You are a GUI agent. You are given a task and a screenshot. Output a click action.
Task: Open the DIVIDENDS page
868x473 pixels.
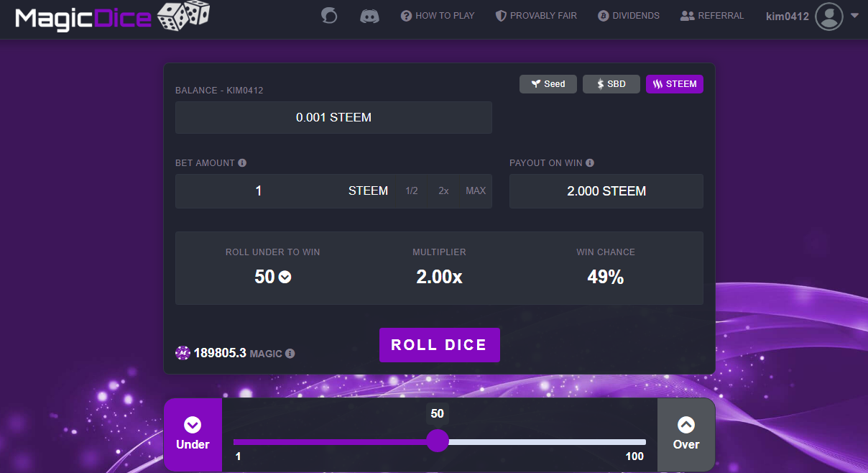pyautogui.click(x=629, y=15)
